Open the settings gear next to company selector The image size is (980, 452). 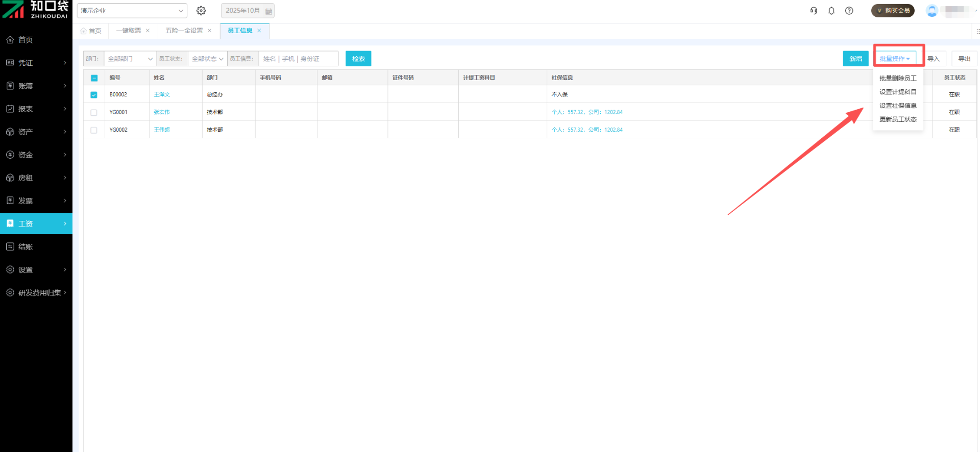click(x=201, y=11)
